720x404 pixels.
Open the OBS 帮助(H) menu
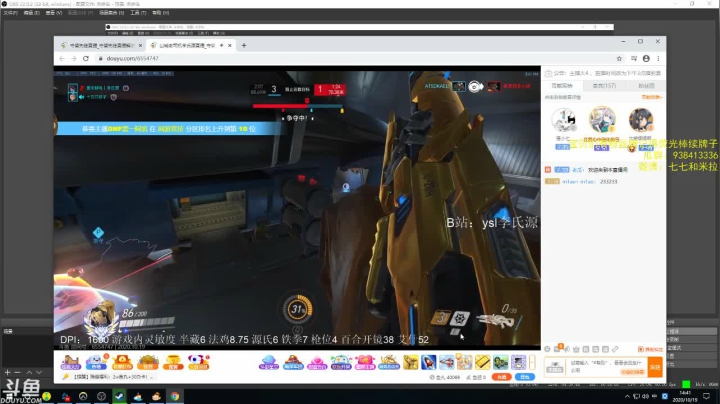161,13
